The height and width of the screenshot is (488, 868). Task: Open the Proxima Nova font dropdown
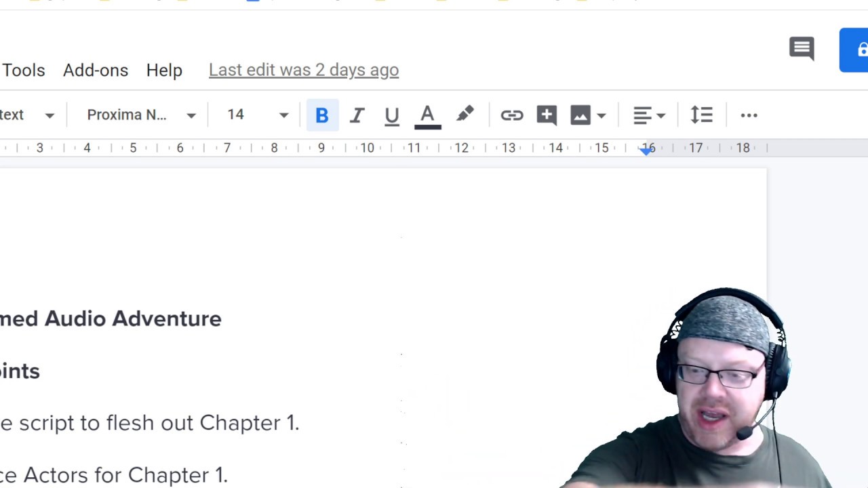point(141,115)
